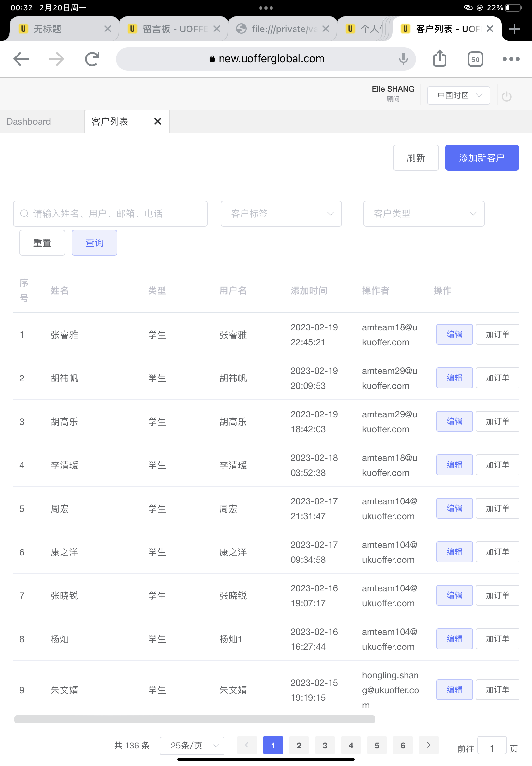This screenshot has height=766, width=532.
Task: Show all 50 open tabs
Action: (x=475, y=59)
